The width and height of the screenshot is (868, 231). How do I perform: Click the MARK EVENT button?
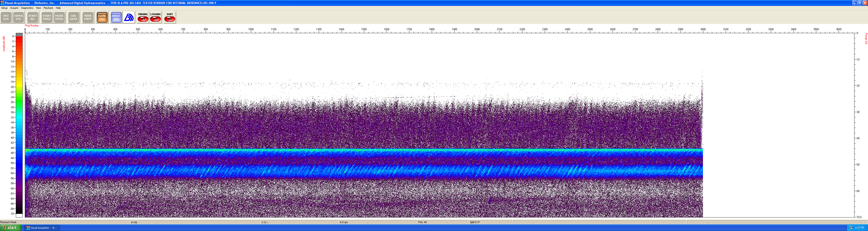88,18
